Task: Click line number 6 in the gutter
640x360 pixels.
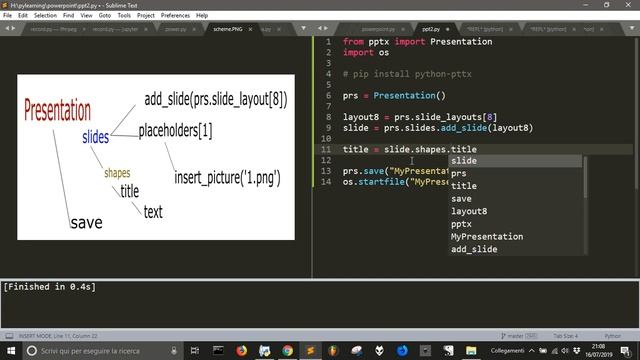Action: (329, 96)
